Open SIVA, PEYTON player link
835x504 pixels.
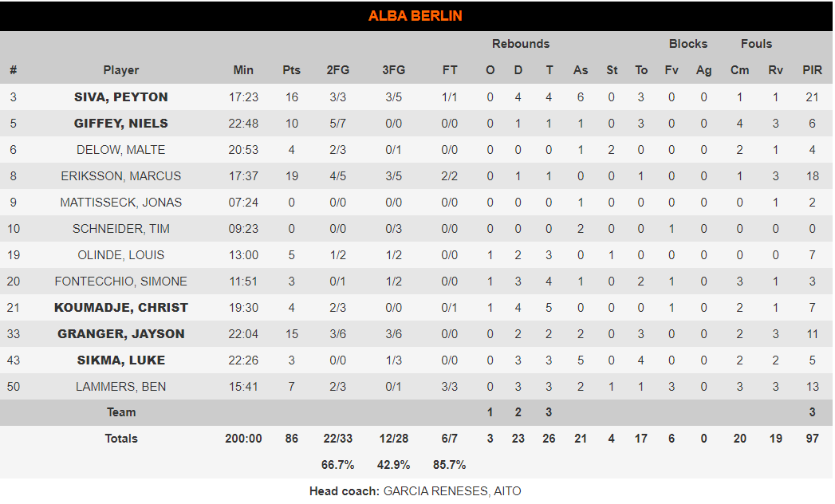point(121,97)
